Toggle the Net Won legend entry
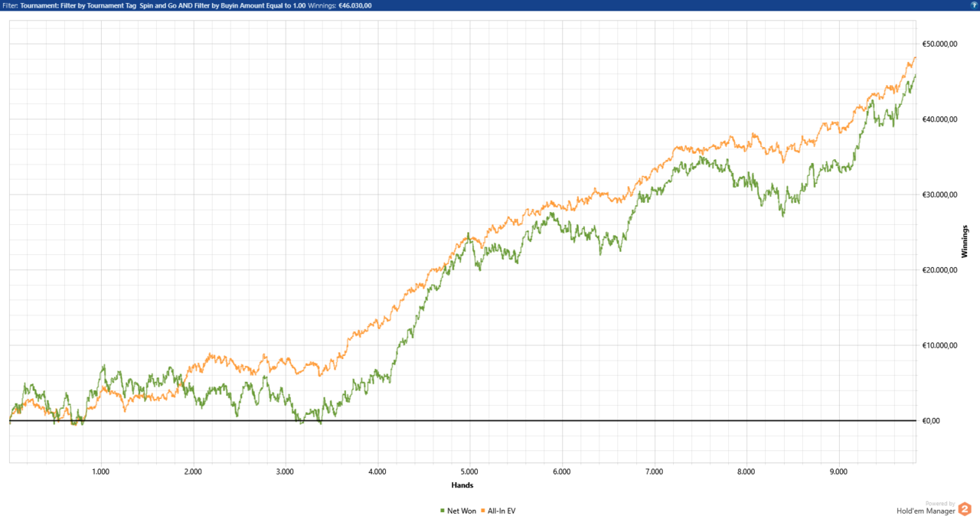Viewport: 980px width, 519px height. pos(458,510)
